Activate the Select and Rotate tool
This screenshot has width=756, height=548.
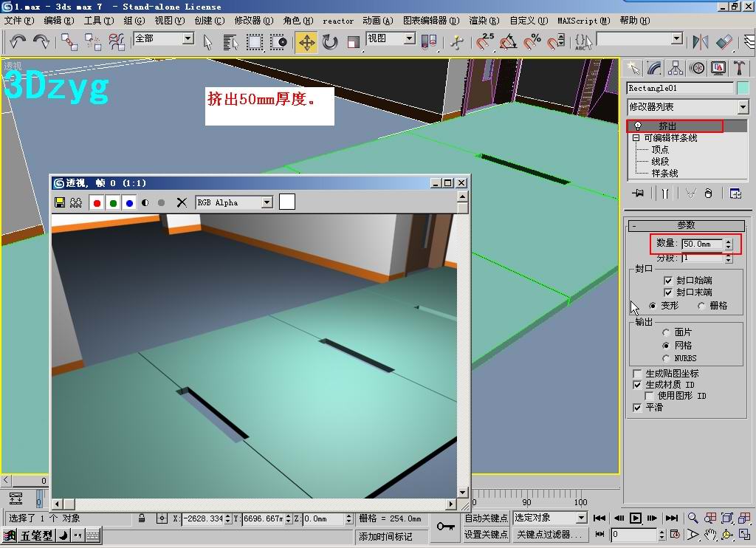pos(330,42)
